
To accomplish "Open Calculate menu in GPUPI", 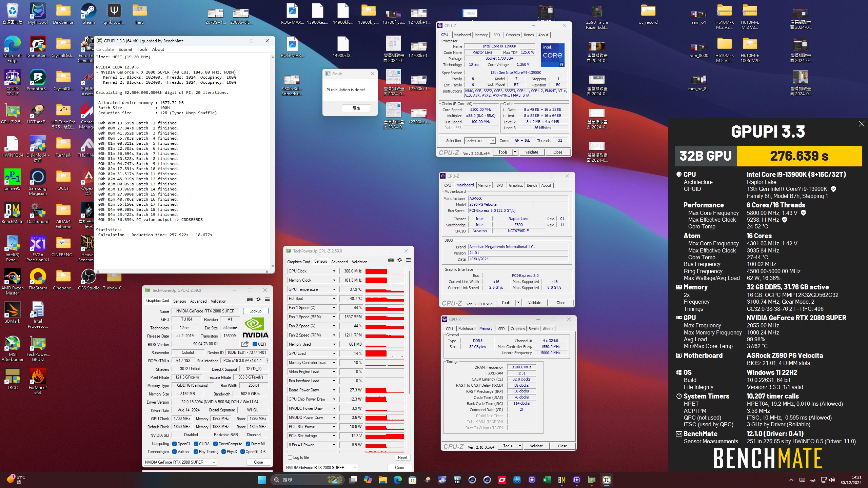I will (105, 49).
